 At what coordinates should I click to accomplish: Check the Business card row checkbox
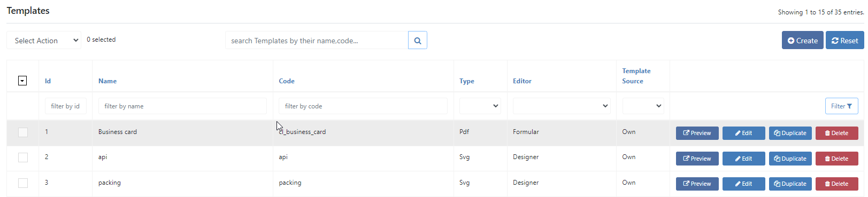coord(23,132)
